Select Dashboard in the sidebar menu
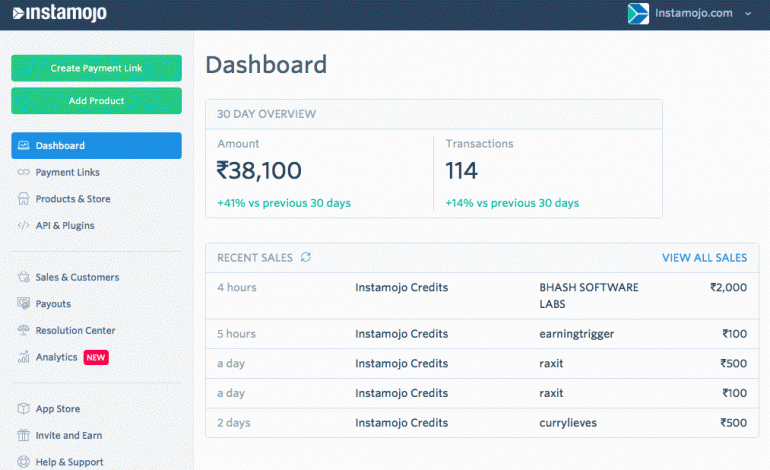 point(96,146)
